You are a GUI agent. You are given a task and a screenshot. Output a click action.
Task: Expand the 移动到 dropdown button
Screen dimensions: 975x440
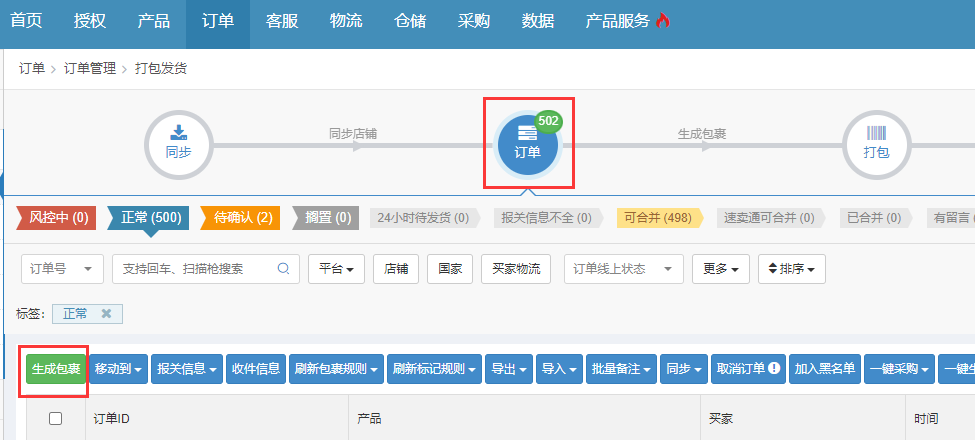(118, 369)
